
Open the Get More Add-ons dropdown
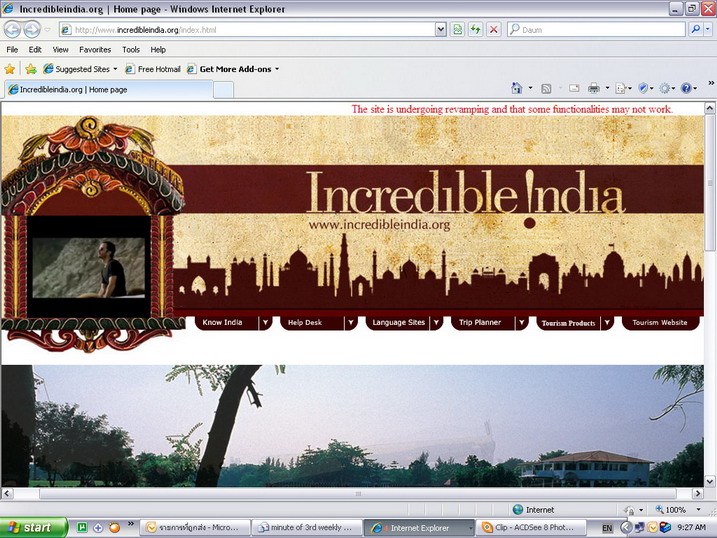point(233,69)
